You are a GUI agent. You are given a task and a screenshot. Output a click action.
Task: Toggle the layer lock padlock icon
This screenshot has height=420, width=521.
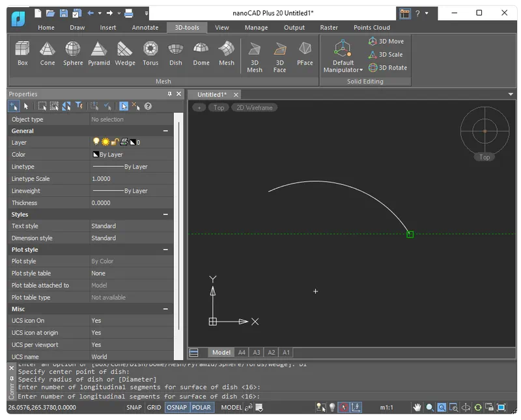point(115,142)
